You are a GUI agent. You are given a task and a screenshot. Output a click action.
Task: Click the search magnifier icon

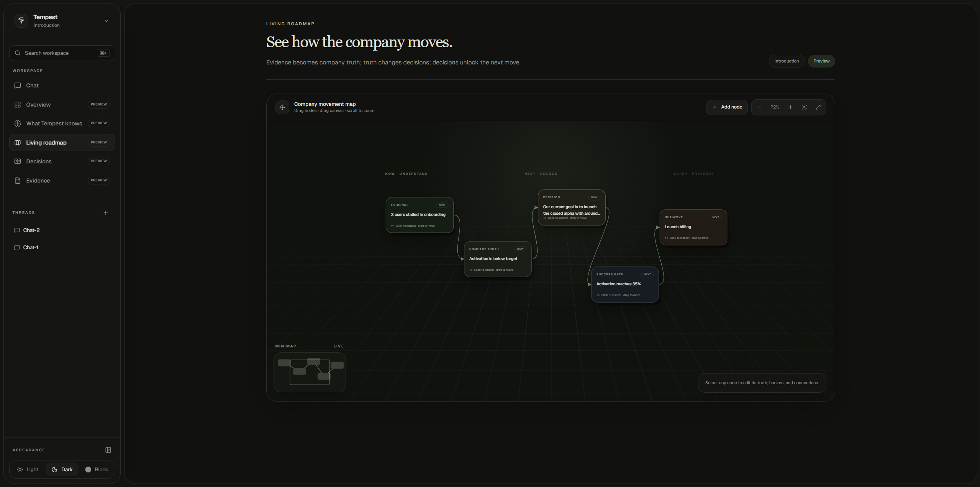[x=18, y=53]
